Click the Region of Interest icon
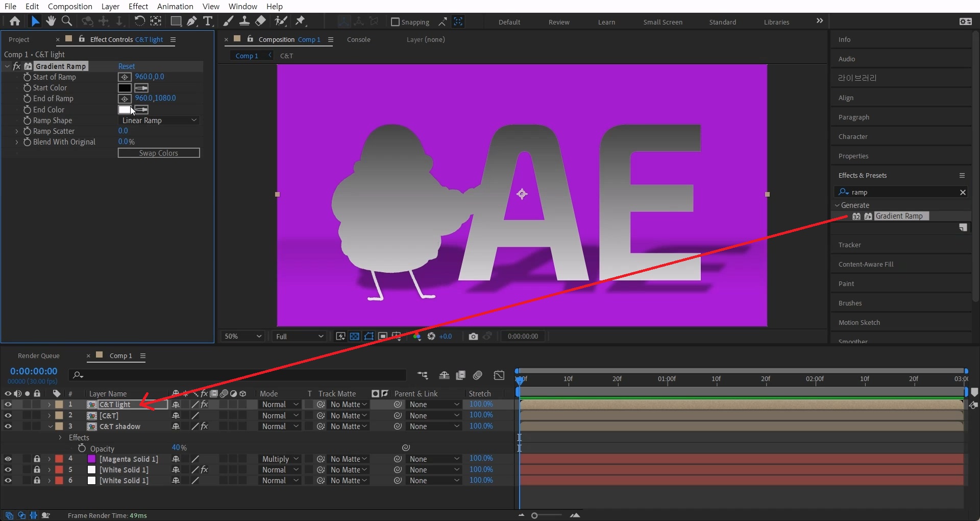 click(x=382, y=336)
